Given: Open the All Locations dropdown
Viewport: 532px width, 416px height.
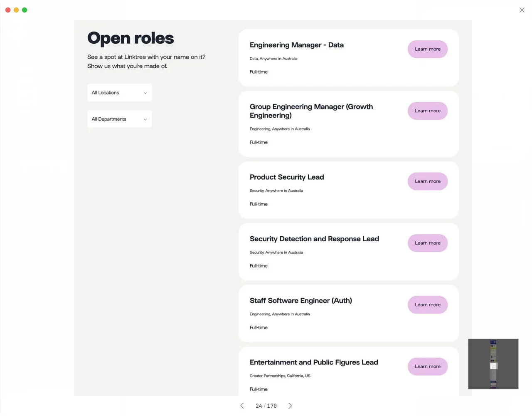Looking at the screenshot, I should (x=119, y=93).
